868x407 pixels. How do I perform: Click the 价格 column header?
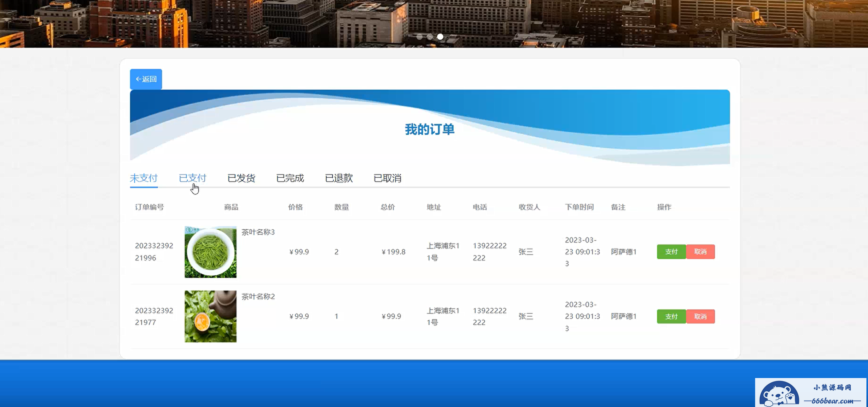295,207
